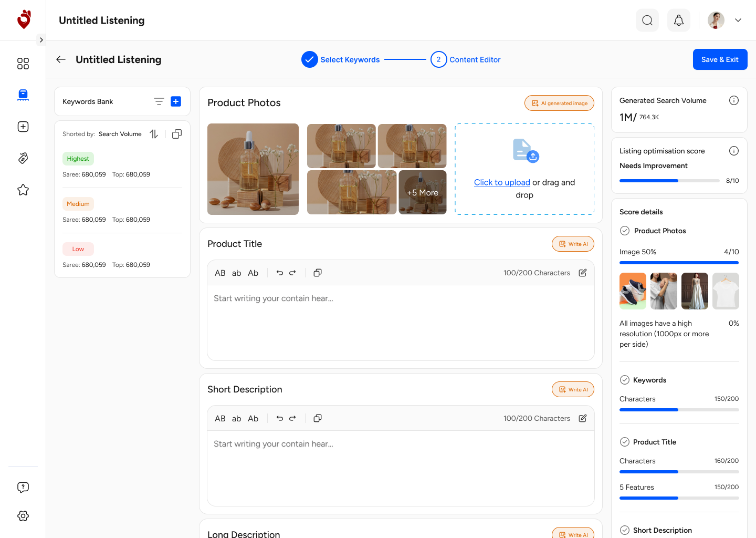This screenshot has width=756, height=538.
Task: Add a keyword with the blue plus button
Action: point(176,101)
